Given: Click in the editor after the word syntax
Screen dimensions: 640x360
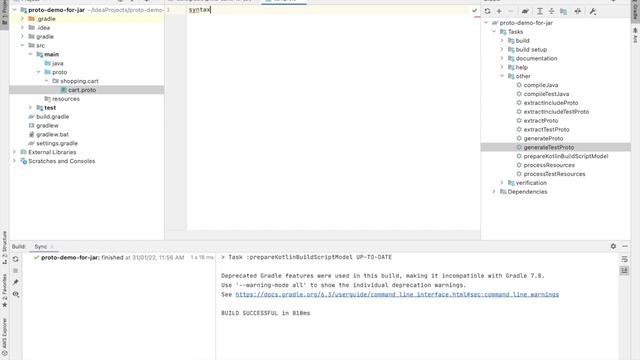Looking at the screenshot, I should pos(211,10).
